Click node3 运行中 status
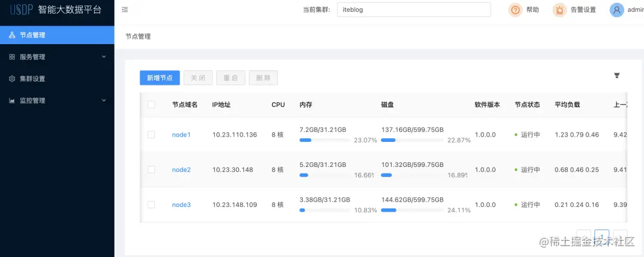This screenshot has height=257, width=644. click(x=527, y=205)
